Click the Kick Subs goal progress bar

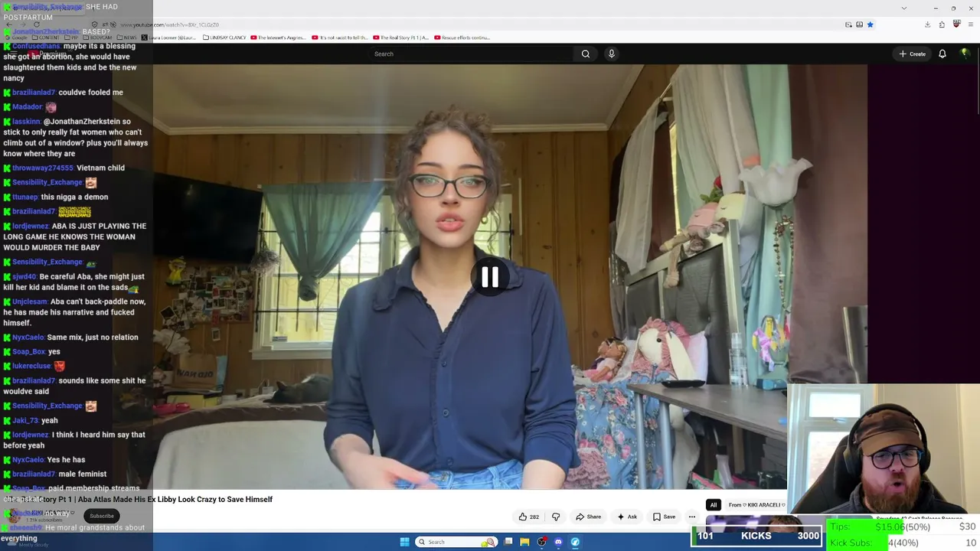903,543
